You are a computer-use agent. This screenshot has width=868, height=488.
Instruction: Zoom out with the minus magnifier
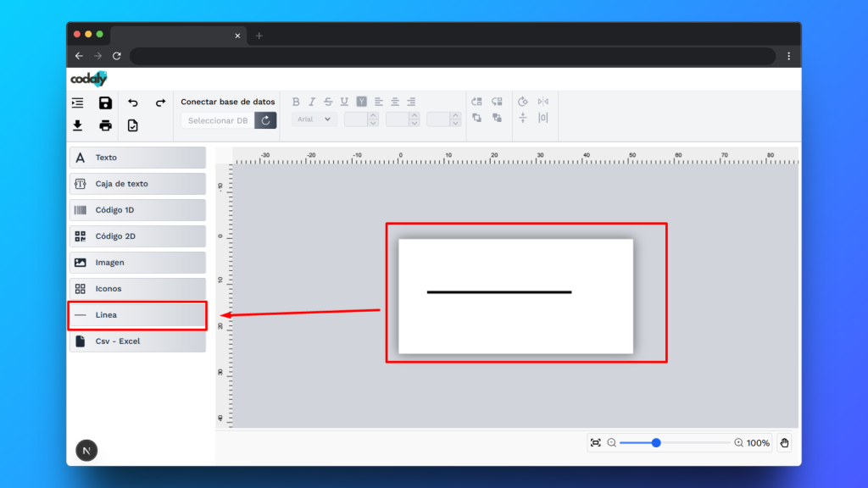coord(612,442)
